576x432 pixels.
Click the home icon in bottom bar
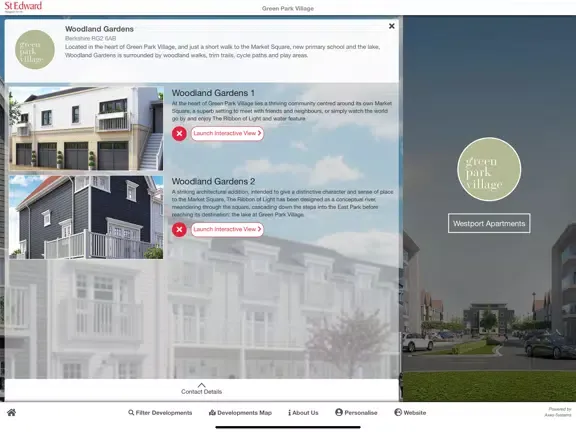pos(11,413)
